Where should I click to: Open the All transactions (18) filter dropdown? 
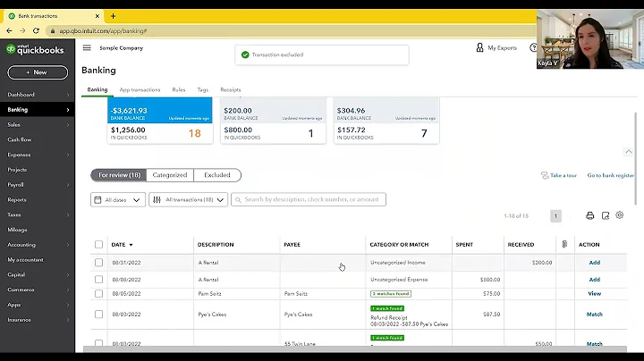coord(188,200)
